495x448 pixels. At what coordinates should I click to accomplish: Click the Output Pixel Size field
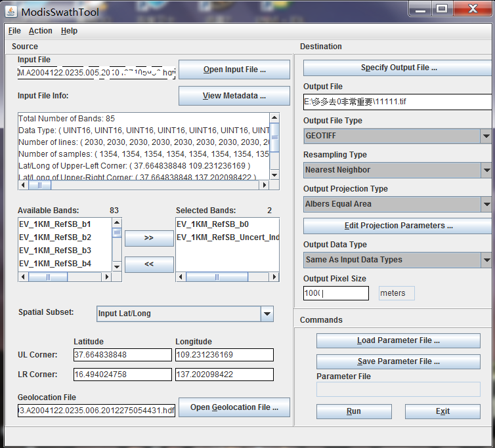point(335,293)
